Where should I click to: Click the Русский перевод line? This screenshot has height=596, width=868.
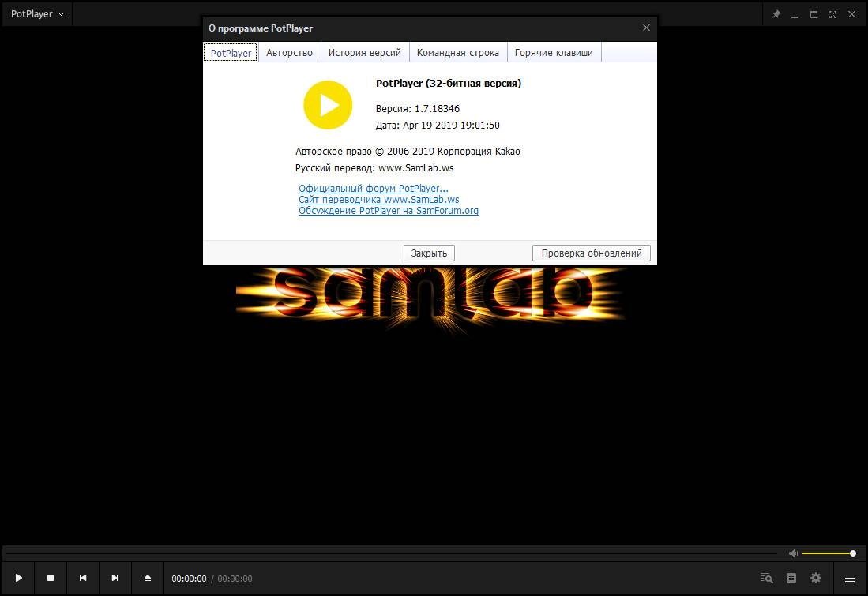tap(374, 167)
